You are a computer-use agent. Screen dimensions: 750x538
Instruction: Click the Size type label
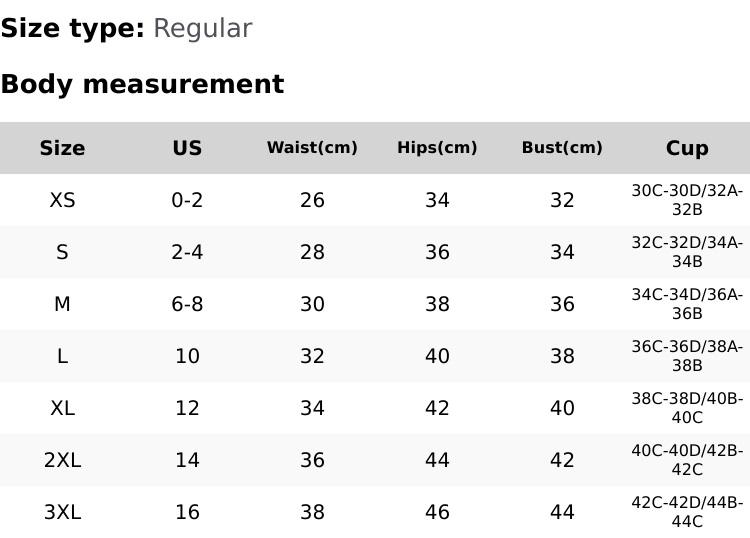(x=72, y=28)
